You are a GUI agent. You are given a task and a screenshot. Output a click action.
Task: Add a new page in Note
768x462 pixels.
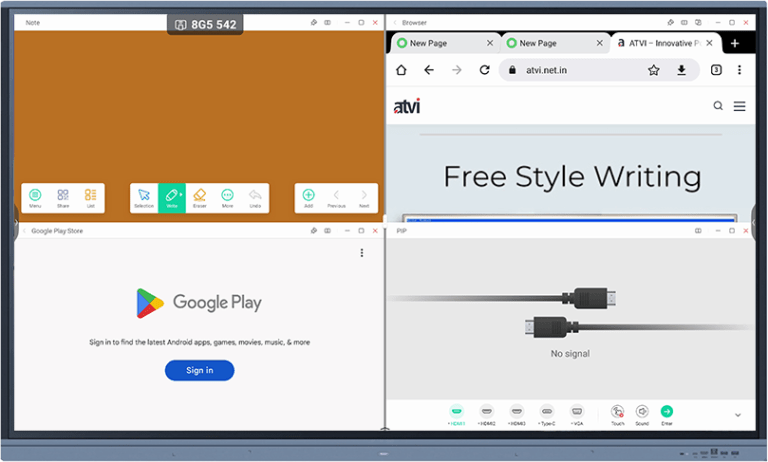308,197
